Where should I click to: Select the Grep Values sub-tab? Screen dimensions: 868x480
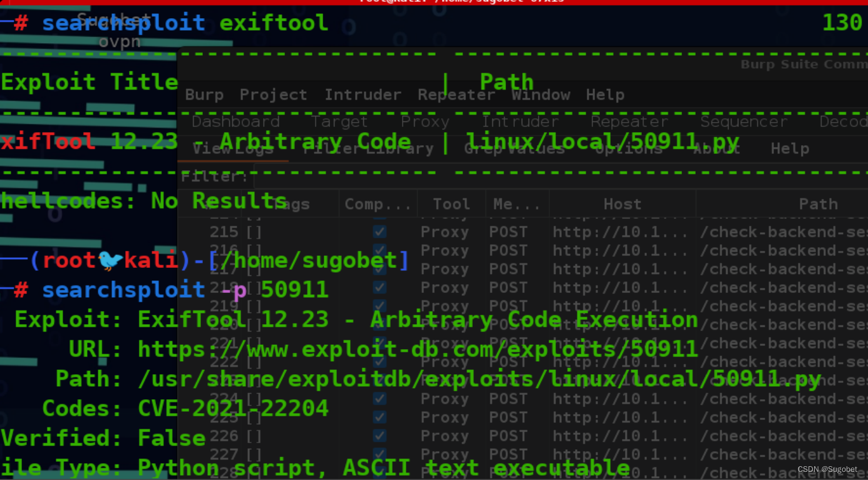[514, 149]
